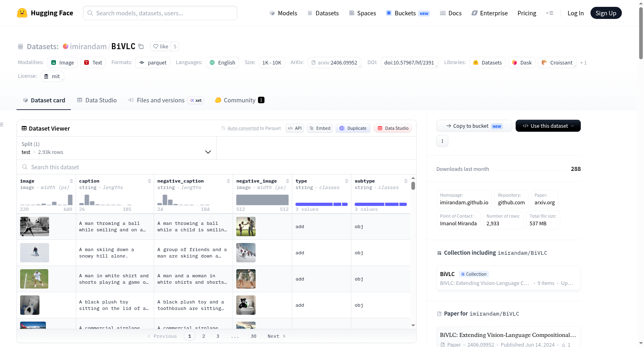
Task: Open the API button in Dataset Viewer
Action: (x=295, y=128)
